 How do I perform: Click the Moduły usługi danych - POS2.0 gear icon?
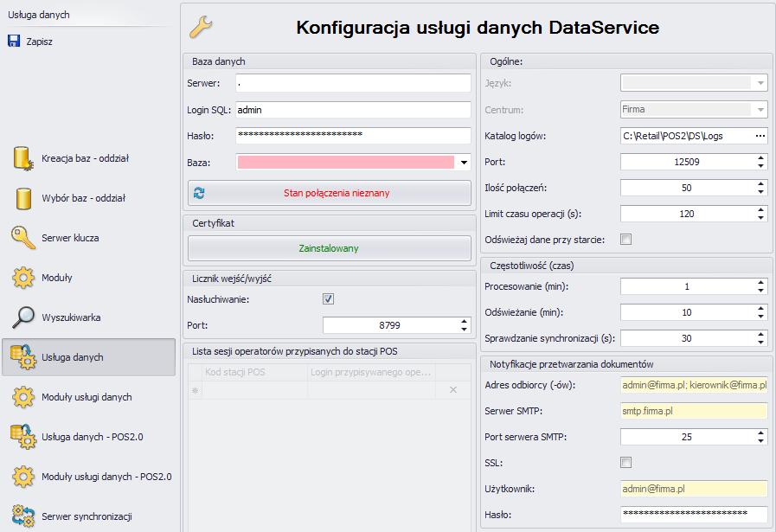pyautogui.click(x=23, y=477)
